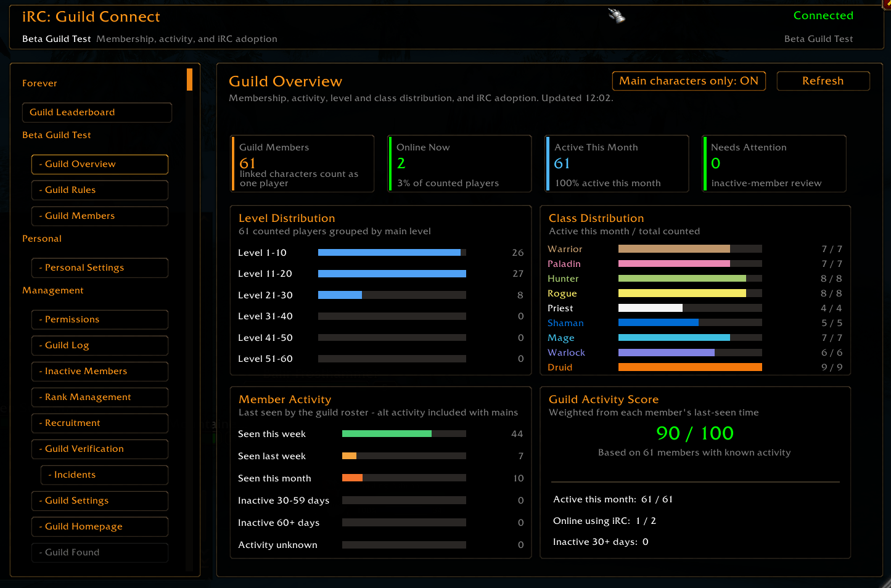The height and width of the screenshot is (588, 891).
Task: Click the satellite icon in the header
Action: 617,15
